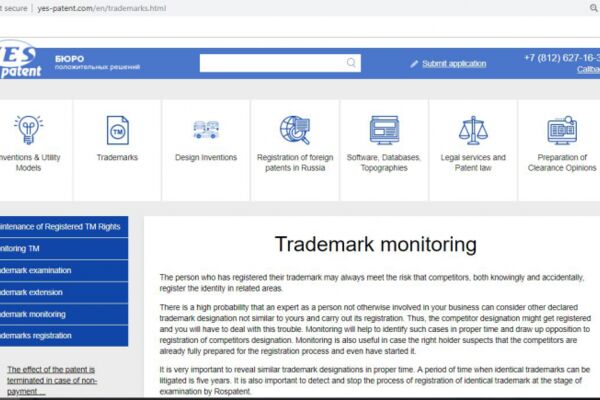Open the scales Legal services icon
600x400 pixels.
pyautogui.click(x=473, y=130)
